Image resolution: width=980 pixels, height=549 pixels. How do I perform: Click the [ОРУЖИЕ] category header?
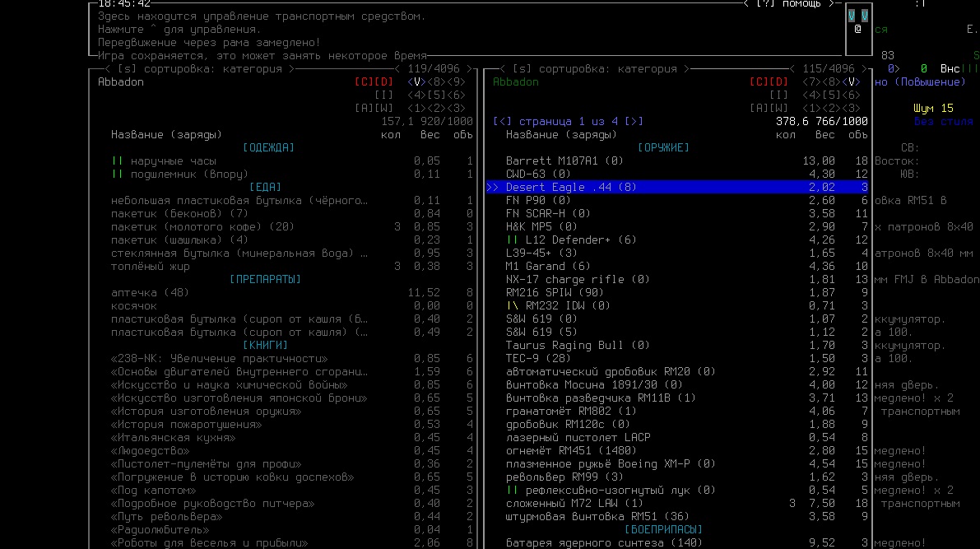(x=664, y=147)
